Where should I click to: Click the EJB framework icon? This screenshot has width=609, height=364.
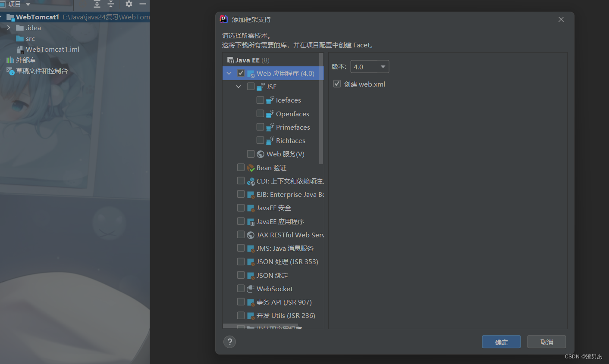coord(251,195)
